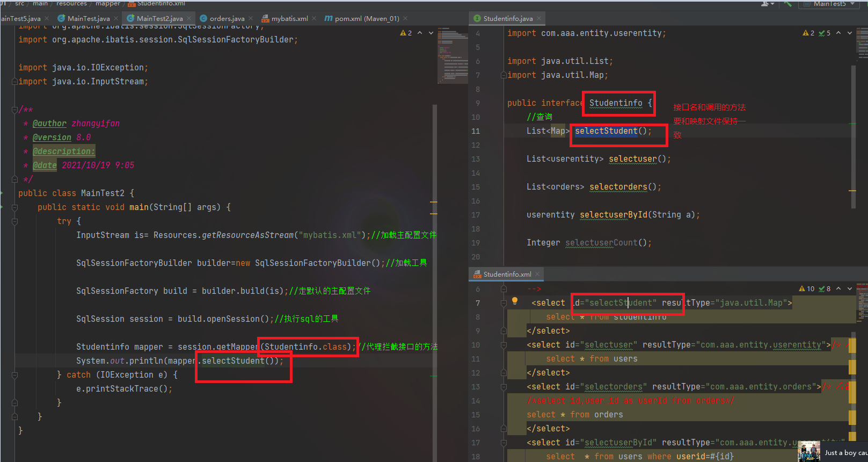Viewport: 868px width, 462px height.
Task: Collapse imports fold marker in Studentinfo.java line 7
Action: click(x=504, y=75)
